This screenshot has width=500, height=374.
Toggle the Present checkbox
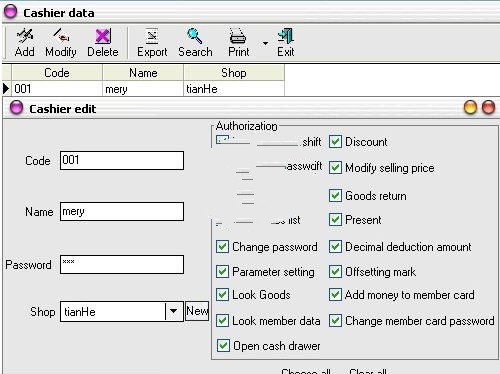(335, 220)
